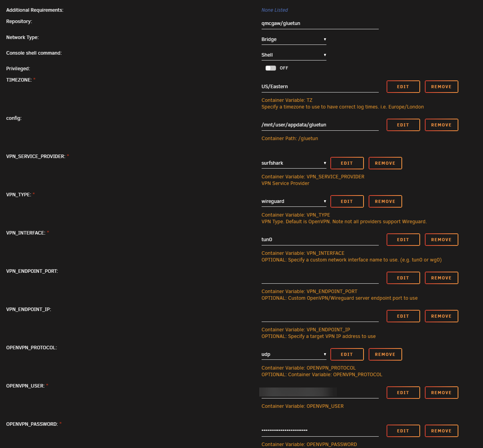
Task: Change the VPN_TYPE wireguard dropdown
Action: click(x=294, y=201)
